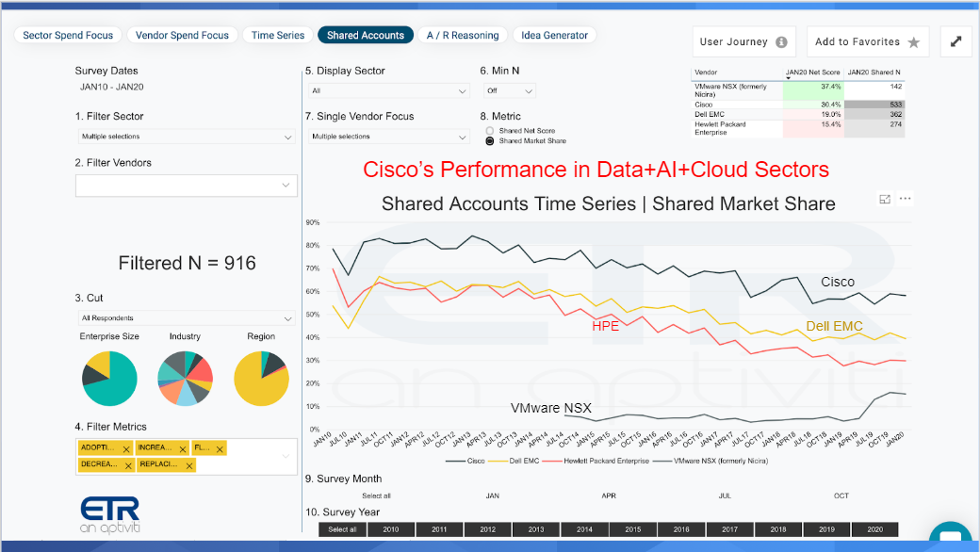Remove the INCREA... metric tag
Viewport: 980px width, 552px height.
183,449
